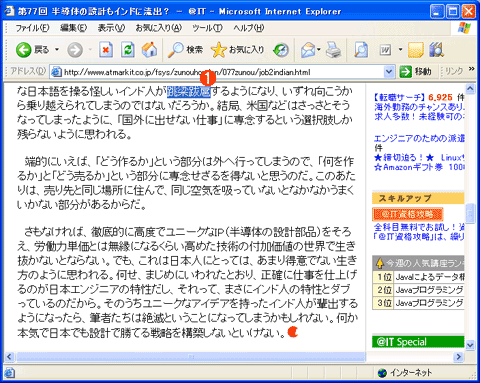Screen dimensions: 480x383
Task: Click the Refresh page icon
Action: click(127, 50)
